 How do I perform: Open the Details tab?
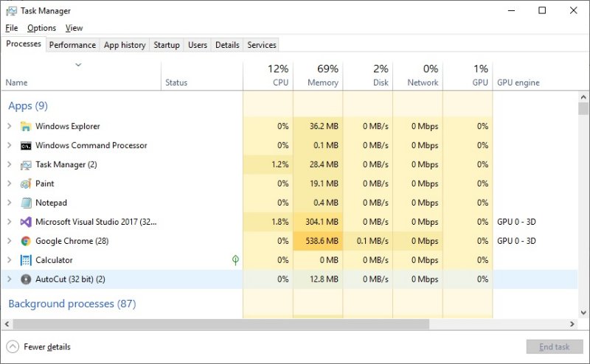point(227,45)
